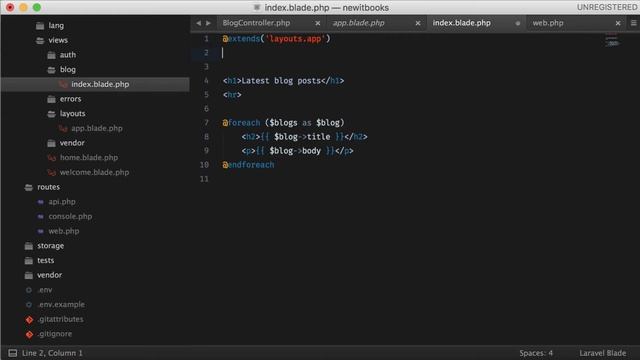Image resolution: width=640 pixels, height=360 pixels.
Task: Switch to app.blade.php tab
Action: point(358,23)
